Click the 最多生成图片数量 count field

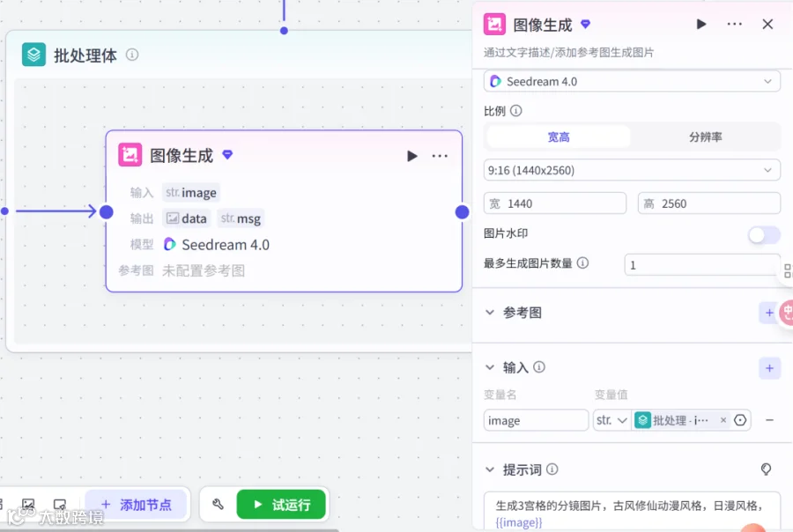click(x=702, y=265)
